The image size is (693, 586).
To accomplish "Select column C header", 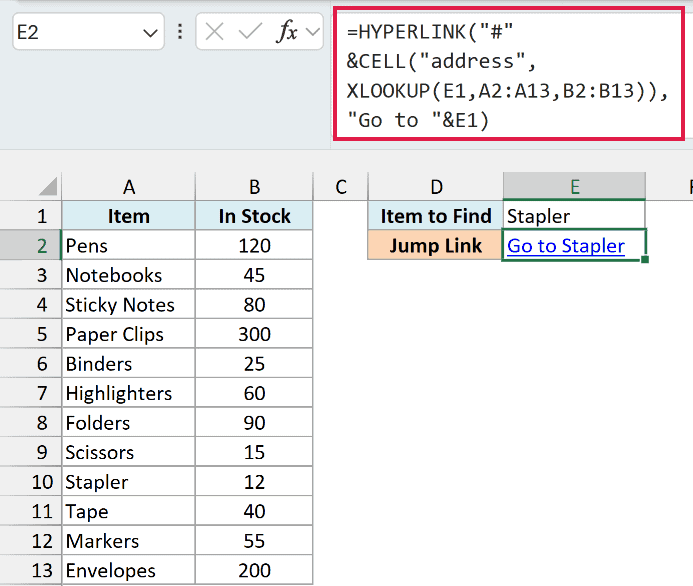I will point(340,186).
